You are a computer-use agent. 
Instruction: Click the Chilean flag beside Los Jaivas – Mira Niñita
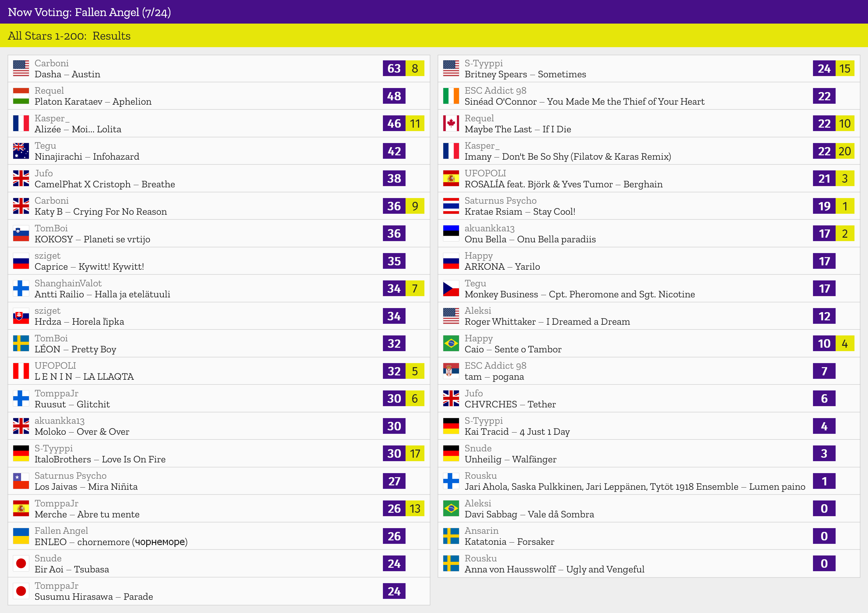[x=21, y=481]
